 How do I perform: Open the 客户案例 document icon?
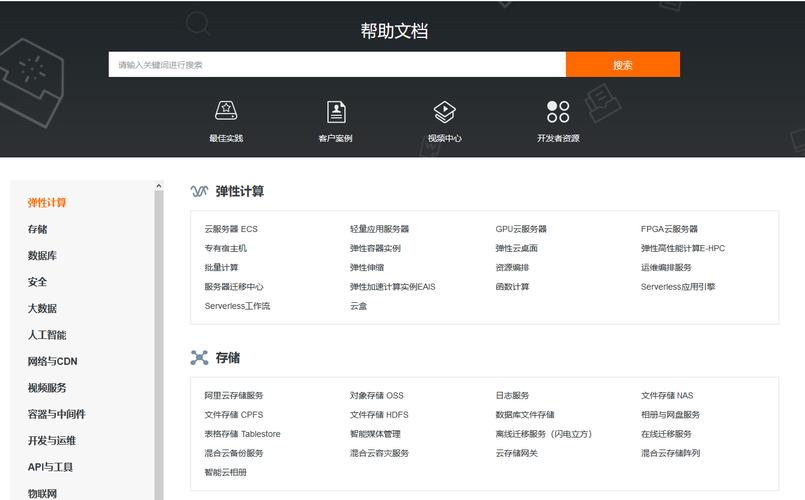[x=336, y=111]
